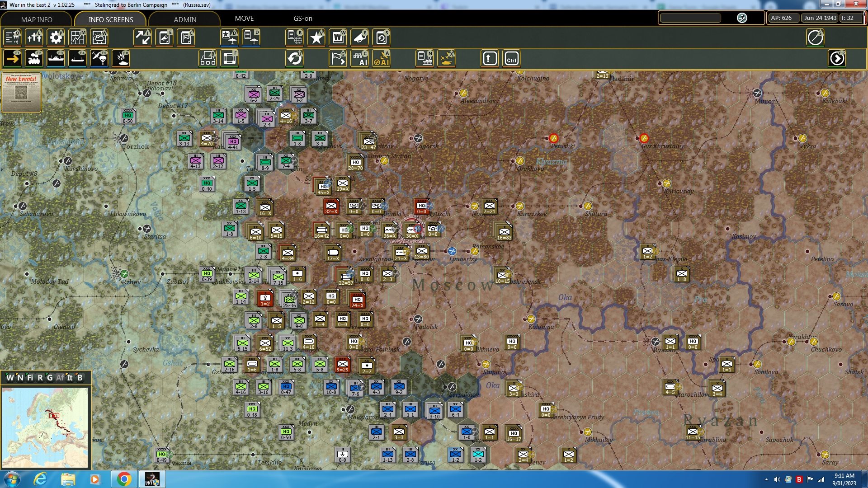The height and width of the screenshot is (488, 868).
Task: Undo the last move with circular arrow icon
Action: click(295, 58)
